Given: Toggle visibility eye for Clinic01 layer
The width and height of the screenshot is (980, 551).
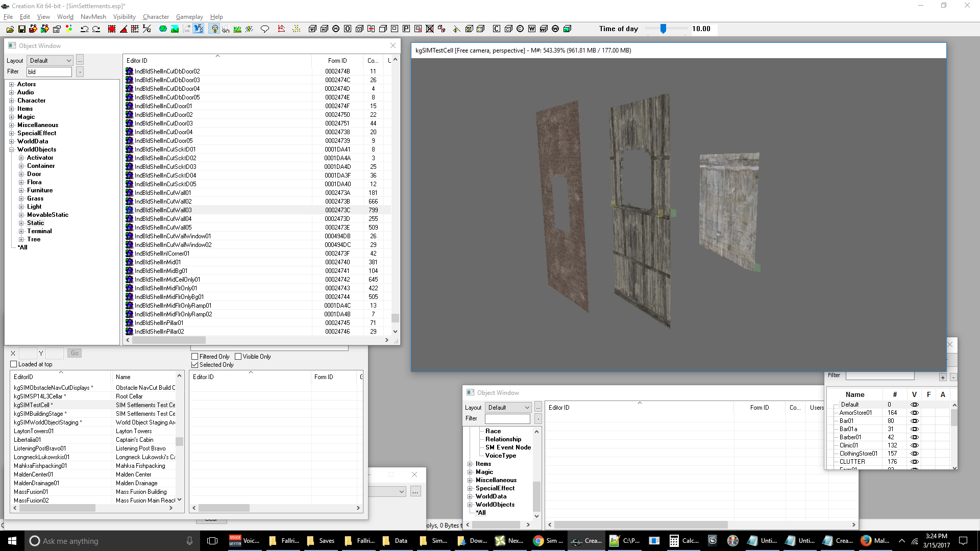Looking at the screenshot, I should (915, 445).
